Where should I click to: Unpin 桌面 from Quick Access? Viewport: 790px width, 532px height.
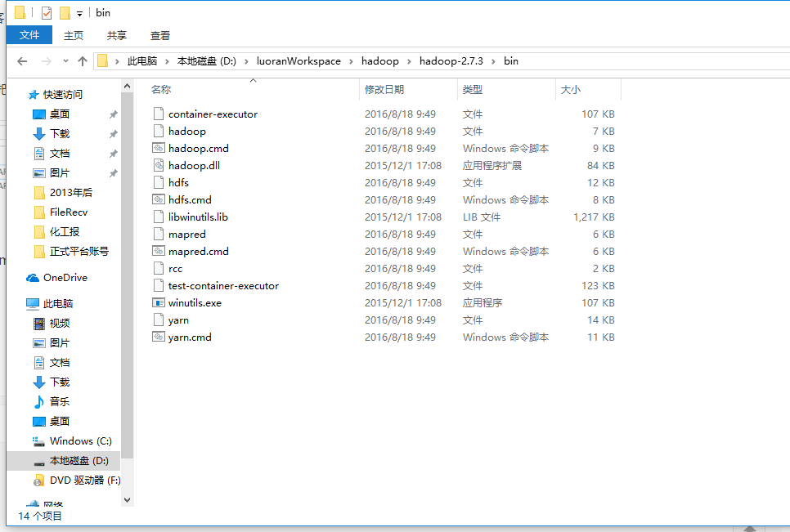[114, 114]
